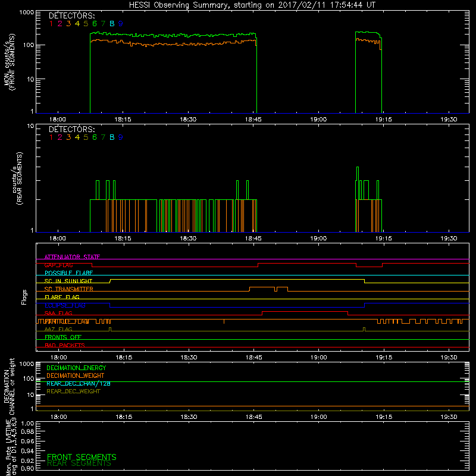Click the FRONT SEGMENTS label in the livetime panel

pyautogui.click(x=82, y=457)
